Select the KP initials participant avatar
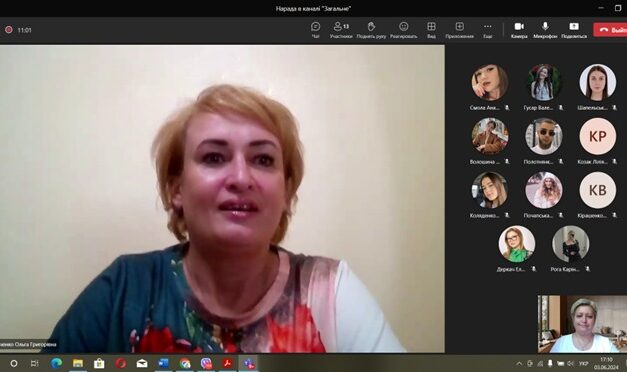The height and width of the screenshot is (372, 627). (597, 136)
